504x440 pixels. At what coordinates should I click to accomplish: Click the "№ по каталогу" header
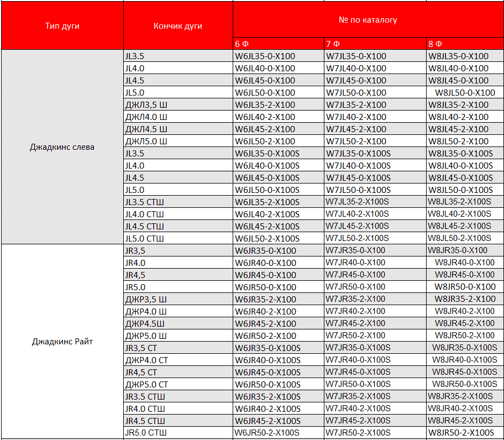(x=368, y=19)
